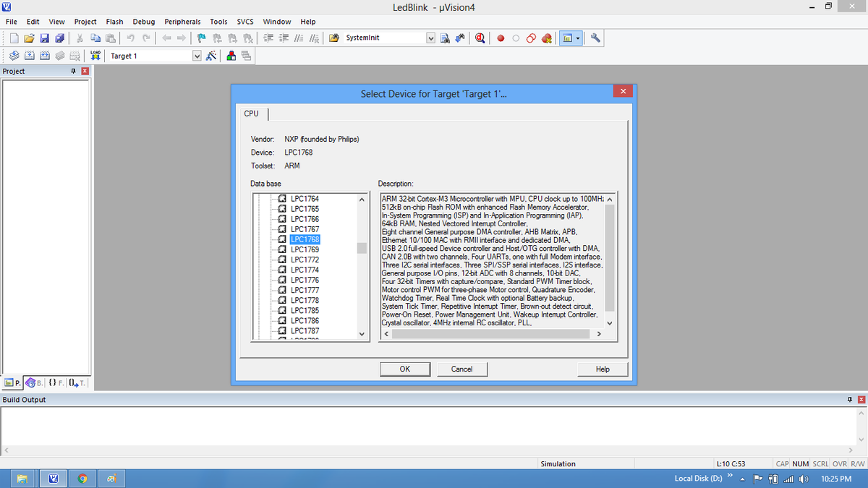Image resolution: width=868 pixels, height=488 pixels.
Task: Click the Save all files icon
Action: click(x=59, y=38)
